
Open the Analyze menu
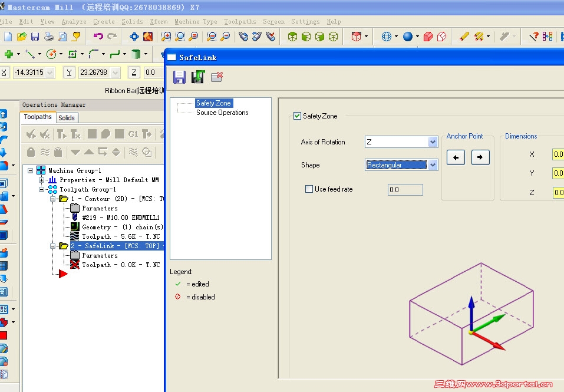coord(74,22)
